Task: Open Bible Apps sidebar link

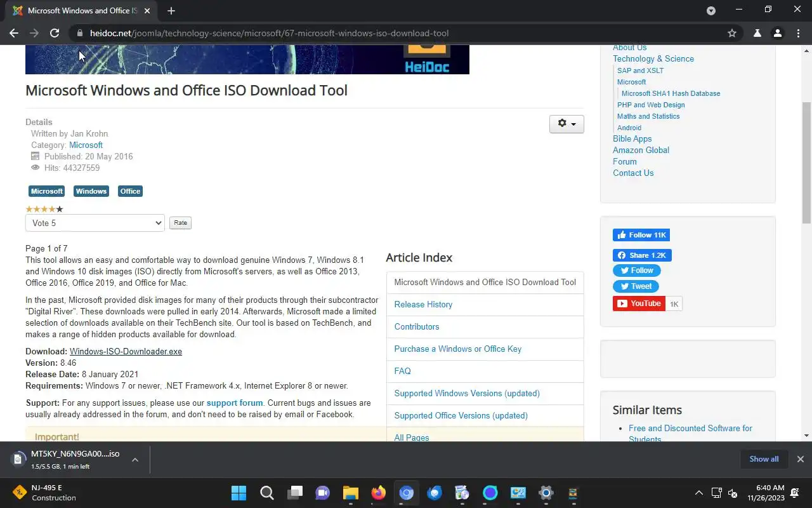Action: pyautogui.click(x=632, y=138)
